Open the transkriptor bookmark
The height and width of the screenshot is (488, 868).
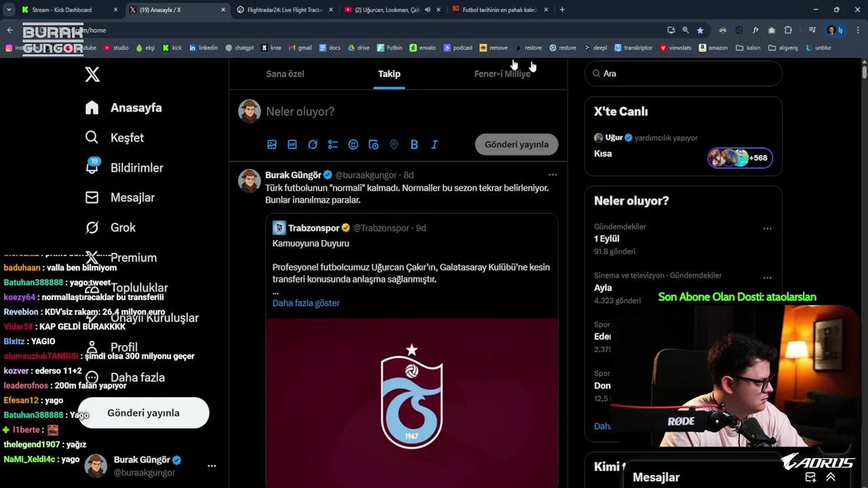coord(633,48)
